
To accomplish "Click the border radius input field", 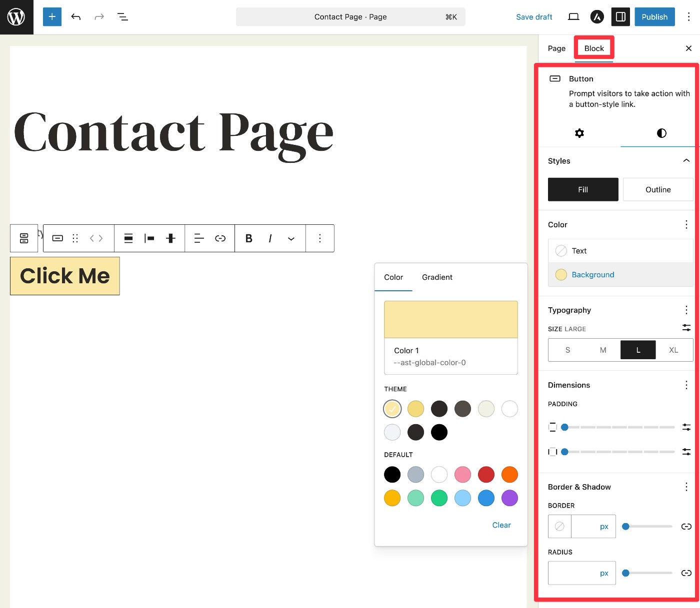I will click(x=572, y=573).
